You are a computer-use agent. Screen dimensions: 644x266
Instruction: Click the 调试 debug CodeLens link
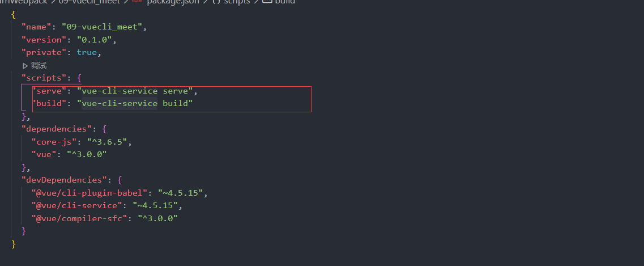(39, 65)
